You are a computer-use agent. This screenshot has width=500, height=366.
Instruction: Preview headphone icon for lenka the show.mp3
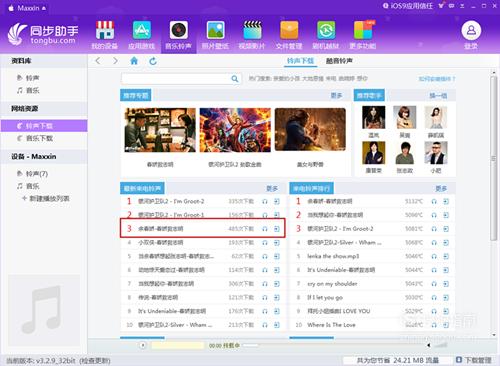click(x=434, y=256)
